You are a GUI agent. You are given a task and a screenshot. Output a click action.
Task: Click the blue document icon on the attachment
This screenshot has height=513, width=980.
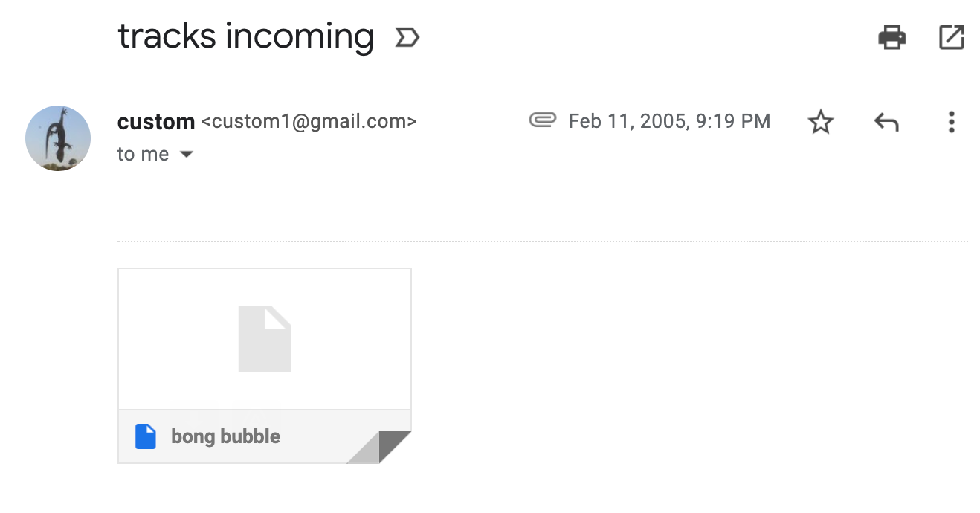click(146, 436)
